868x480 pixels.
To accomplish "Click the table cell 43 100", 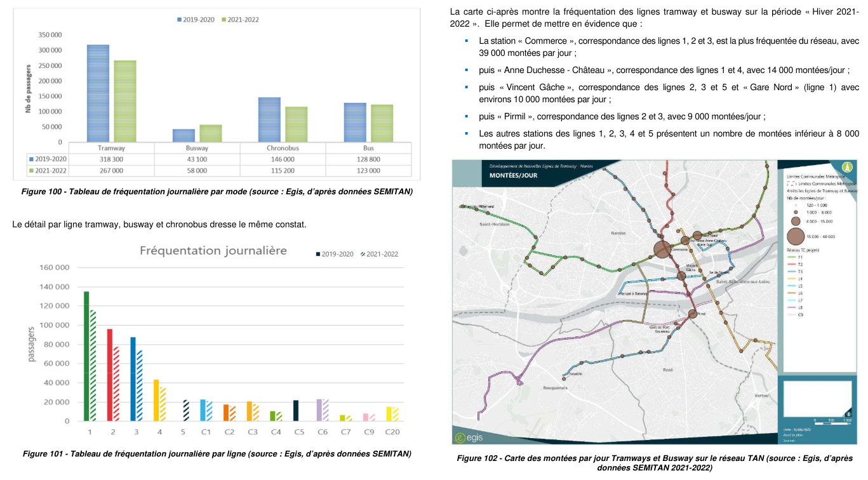I will coord(197,159).
